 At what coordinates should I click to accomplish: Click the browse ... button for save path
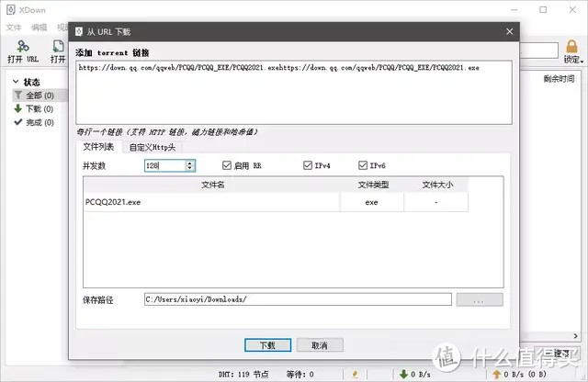(x=480, y=300)
